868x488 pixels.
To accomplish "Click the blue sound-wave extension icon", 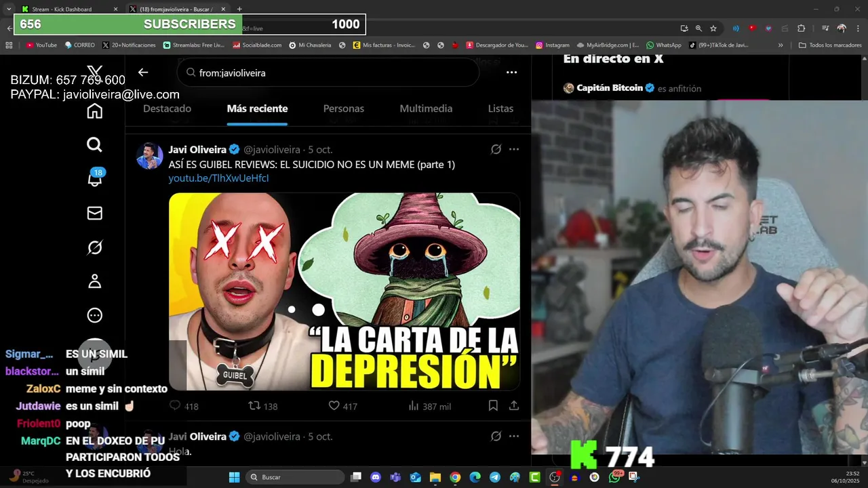I will [736, 28].
